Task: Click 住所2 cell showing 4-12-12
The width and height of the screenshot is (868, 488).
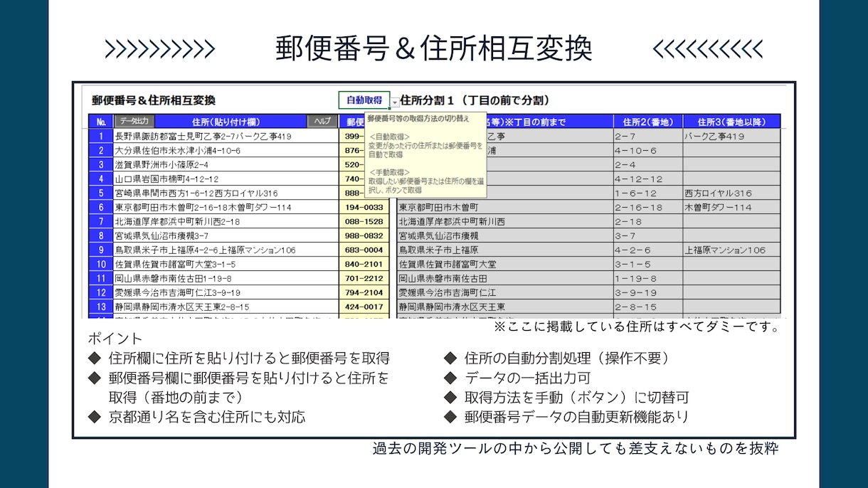Action: pos(647,179)
